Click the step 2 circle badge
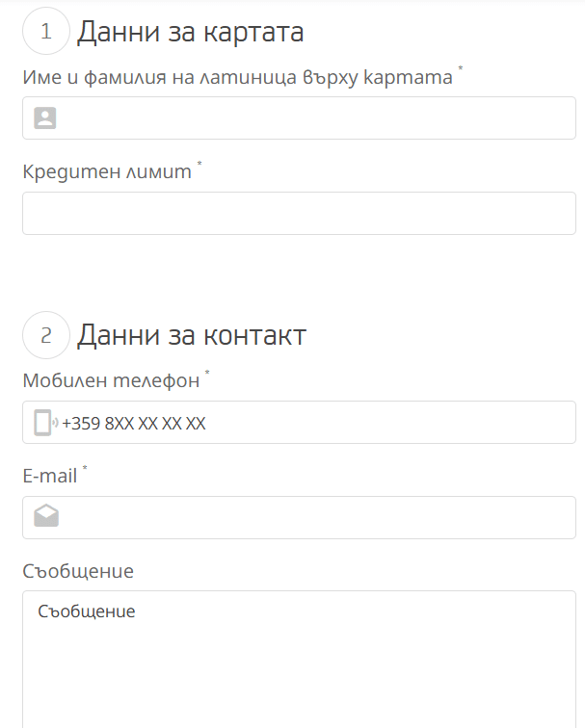This screenshot has width=585, height=728. point(46,335)
